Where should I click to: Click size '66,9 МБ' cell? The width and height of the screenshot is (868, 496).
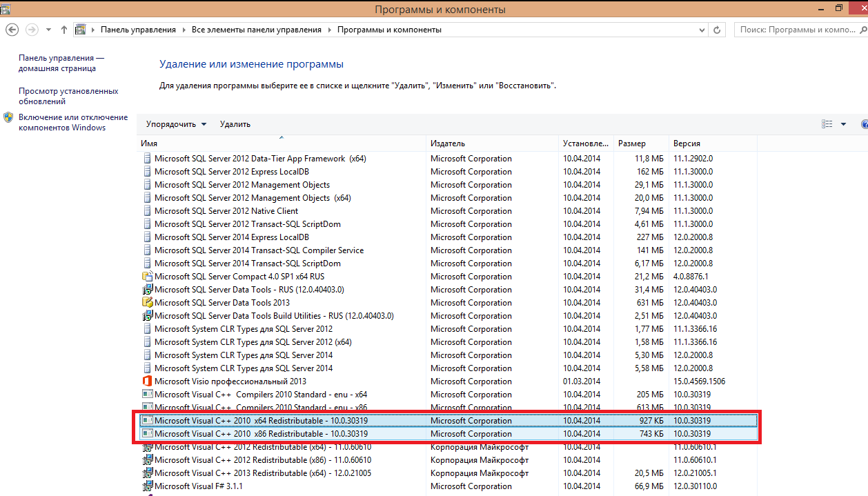pyautogui.click(x=649, y=486)
